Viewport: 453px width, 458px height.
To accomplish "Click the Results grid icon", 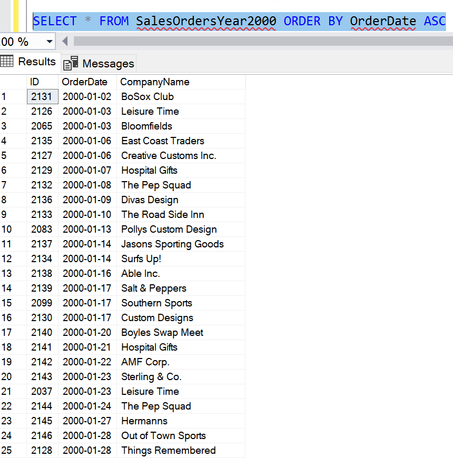I will pos(7,61).
